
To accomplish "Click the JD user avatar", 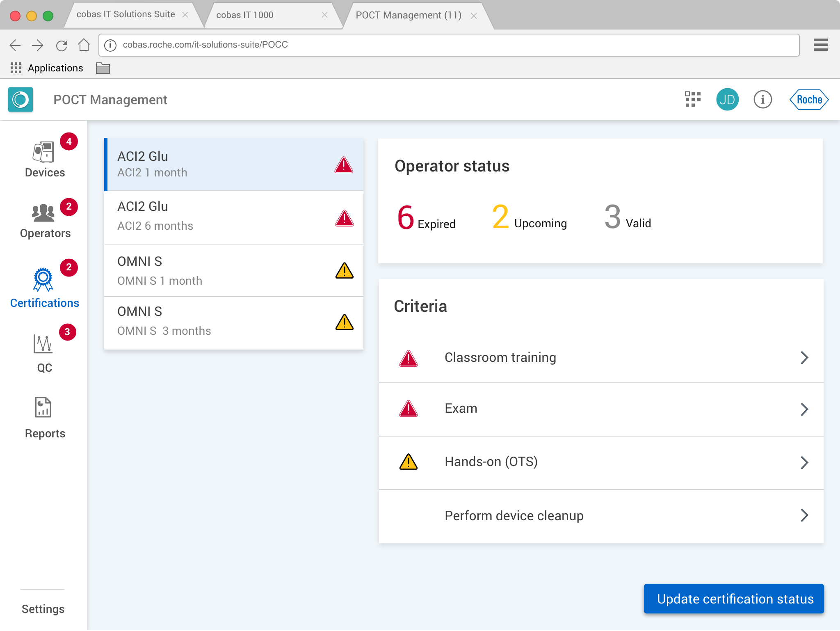I will (727, 100).
